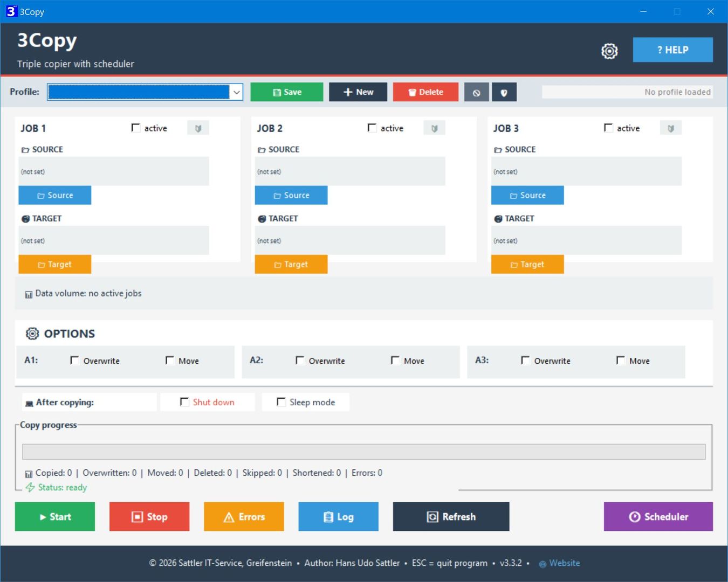Open the ? HELP button
Image resolution: width=728 pixels, height=582 pixels.
click(x=672, y=50)
